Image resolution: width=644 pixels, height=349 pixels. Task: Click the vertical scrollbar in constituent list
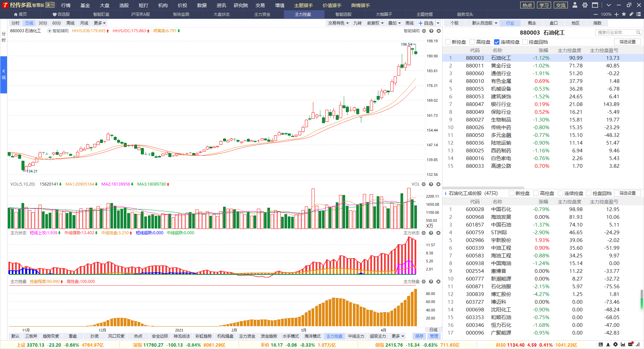tap(642, 299)
